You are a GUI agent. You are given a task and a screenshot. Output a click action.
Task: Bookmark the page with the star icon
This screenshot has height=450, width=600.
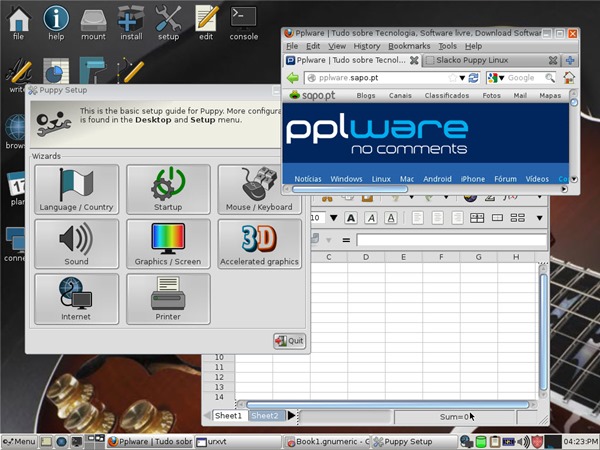coord(453,78)
